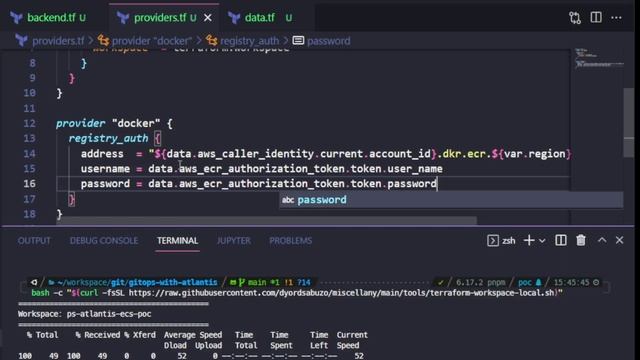The height and width of the screenshot is (360, 640).
Task: Click the 15:45:45 time in prompt
Action: 571,282
